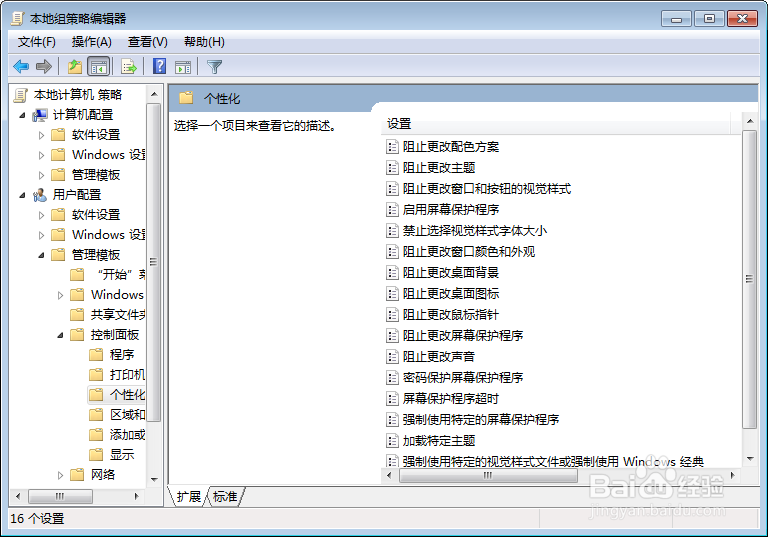Collapse the 计算机配置 tree node
The width and height of the screenshot is (768, 537).
click(x=22, y=115)
